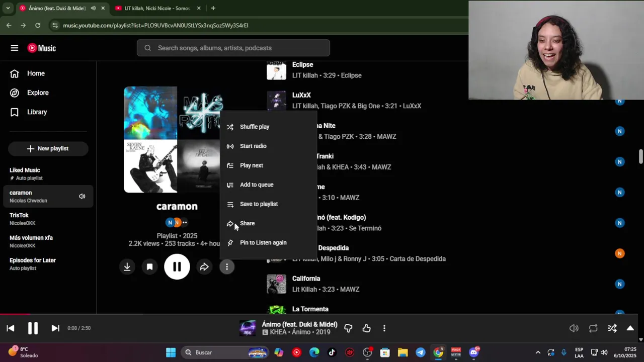Select caramon playlist in sidebar
This screenshot has width=644, height=362.
tap(48, 196)
